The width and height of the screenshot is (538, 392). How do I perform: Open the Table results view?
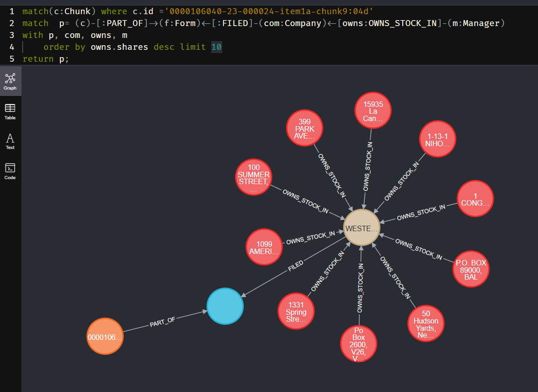10,111
